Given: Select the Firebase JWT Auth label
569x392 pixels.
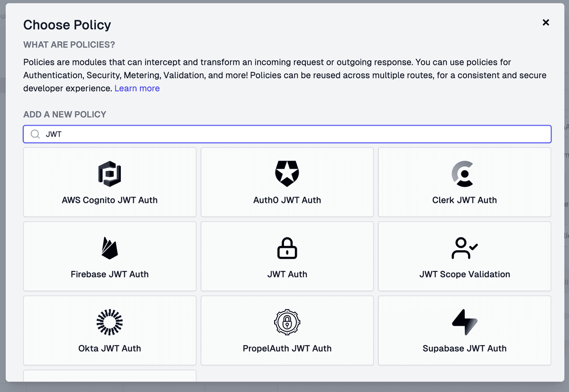Looking at the screenshot, I should pos(110,274).
